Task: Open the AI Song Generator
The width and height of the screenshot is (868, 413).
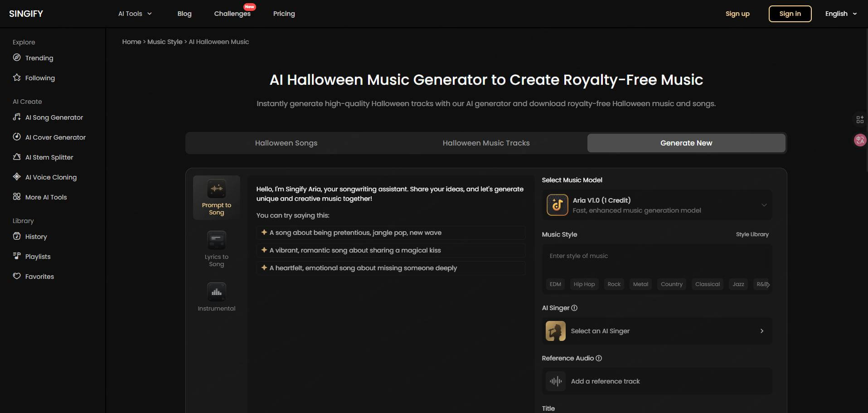Action: click(53, 117)
